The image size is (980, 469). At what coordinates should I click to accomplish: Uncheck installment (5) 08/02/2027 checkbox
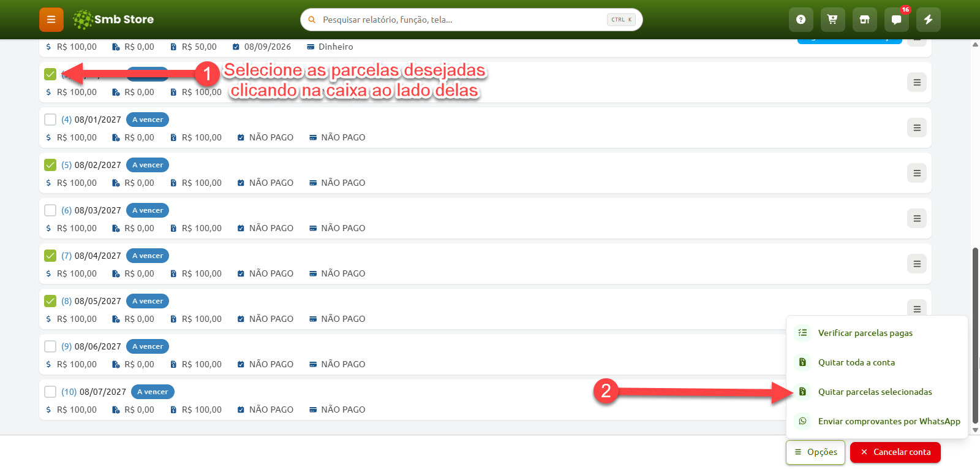coord(50,165)
